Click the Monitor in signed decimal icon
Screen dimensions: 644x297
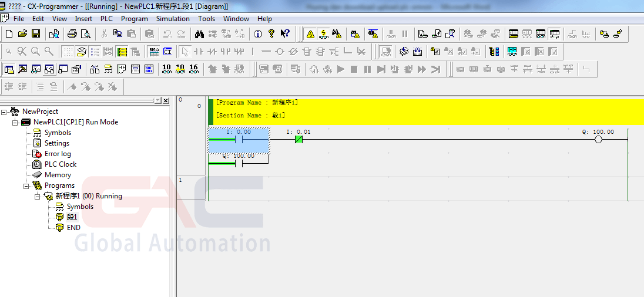(x=180, y=69)
